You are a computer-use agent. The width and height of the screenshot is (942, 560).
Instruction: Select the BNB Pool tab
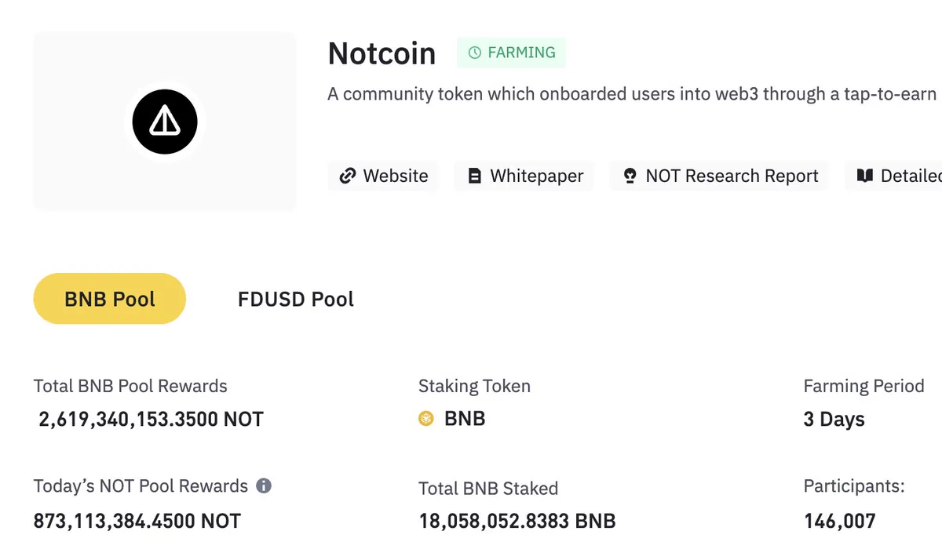point(110,299)
